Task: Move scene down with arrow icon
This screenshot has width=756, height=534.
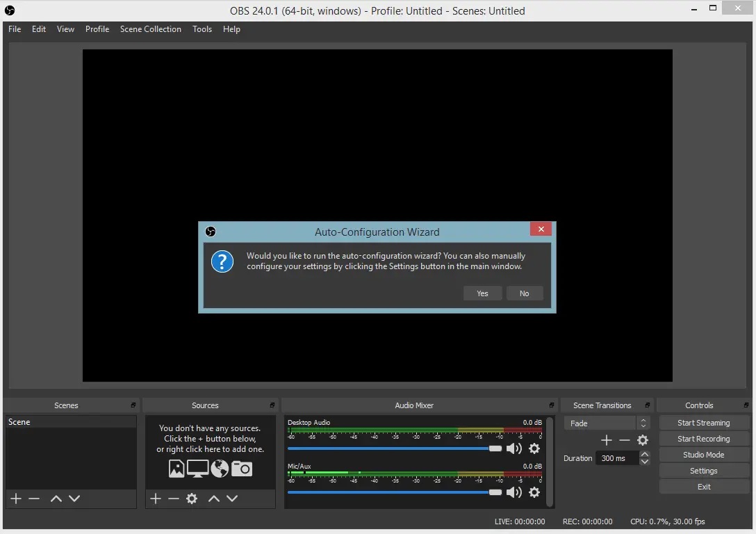Action: (74, 499)
